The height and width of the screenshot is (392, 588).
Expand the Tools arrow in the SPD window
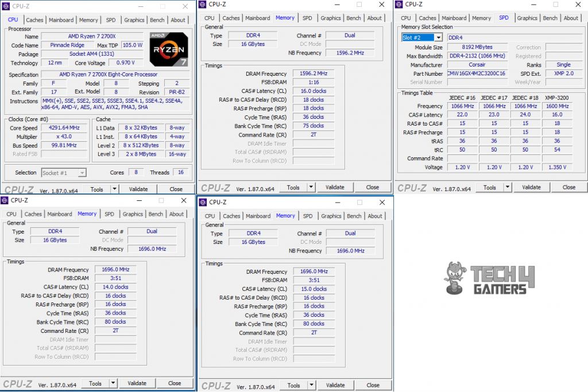click(508, 187)
